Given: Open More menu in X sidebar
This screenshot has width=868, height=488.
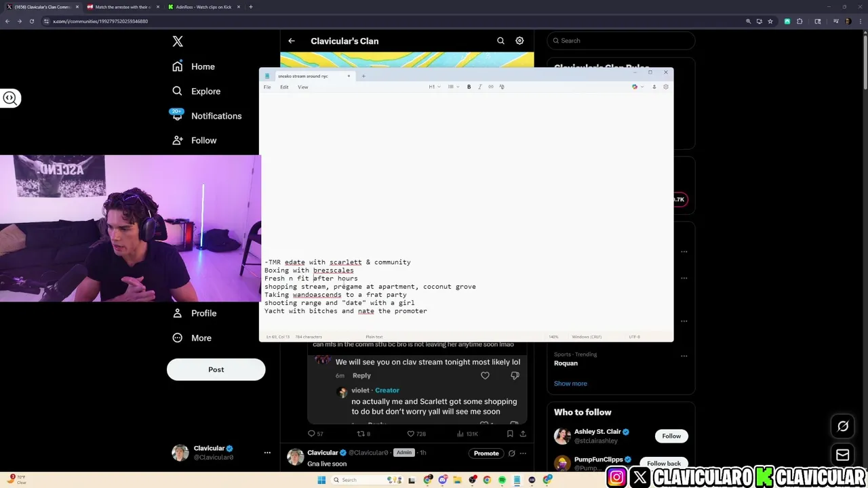Looking at the screenshot, I should pos(191,338).
